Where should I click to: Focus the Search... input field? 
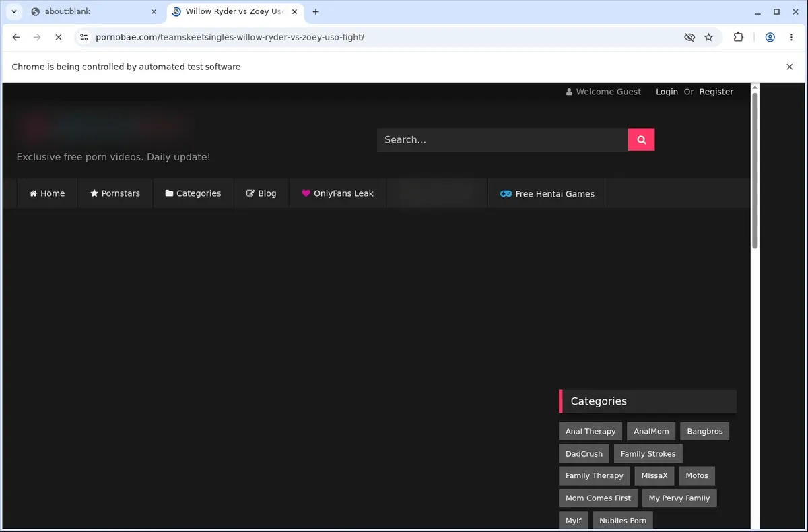(502, 140)
